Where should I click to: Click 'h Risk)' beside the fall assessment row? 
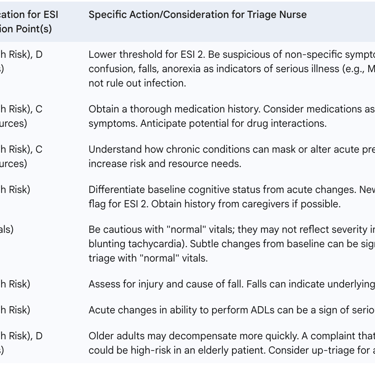click(15, 284)
